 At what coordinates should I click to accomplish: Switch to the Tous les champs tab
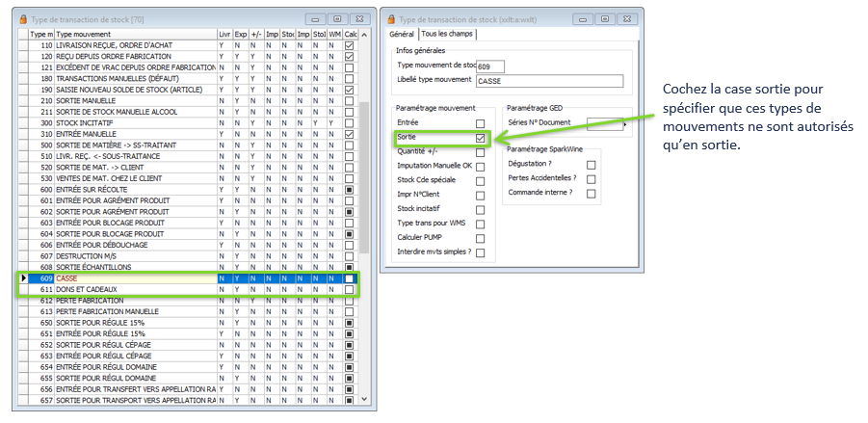[447, 35]
